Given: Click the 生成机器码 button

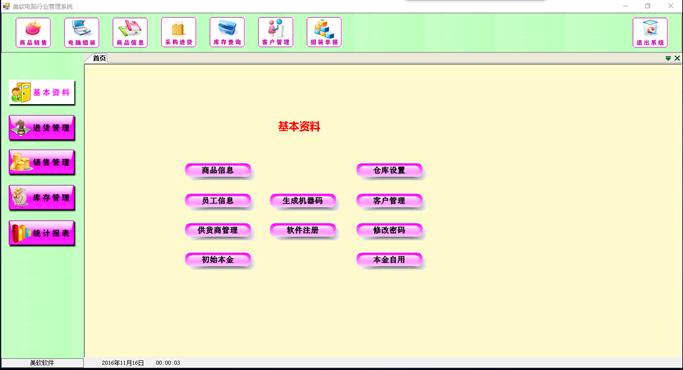Looking at the screenshot, I should click(303, 201).
